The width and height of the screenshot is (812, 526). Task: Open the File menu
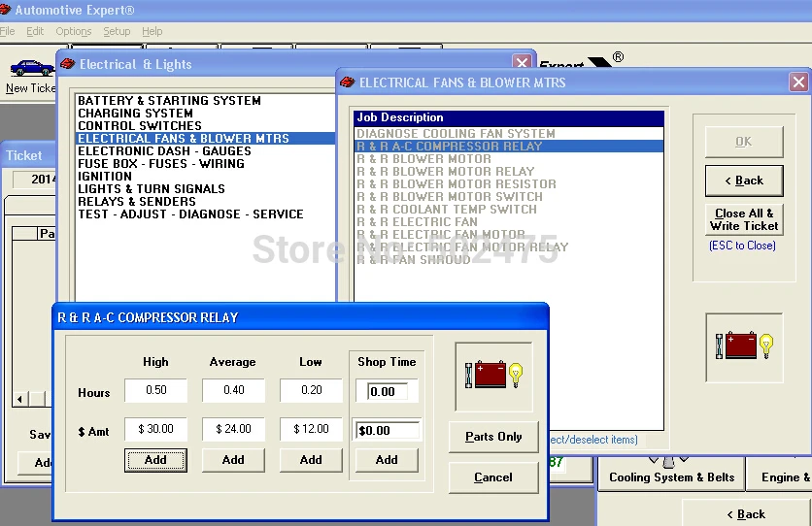click(7, 31)
